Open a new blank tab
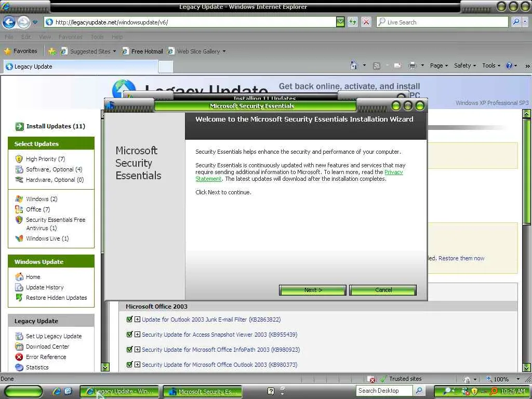 (166, 67)
